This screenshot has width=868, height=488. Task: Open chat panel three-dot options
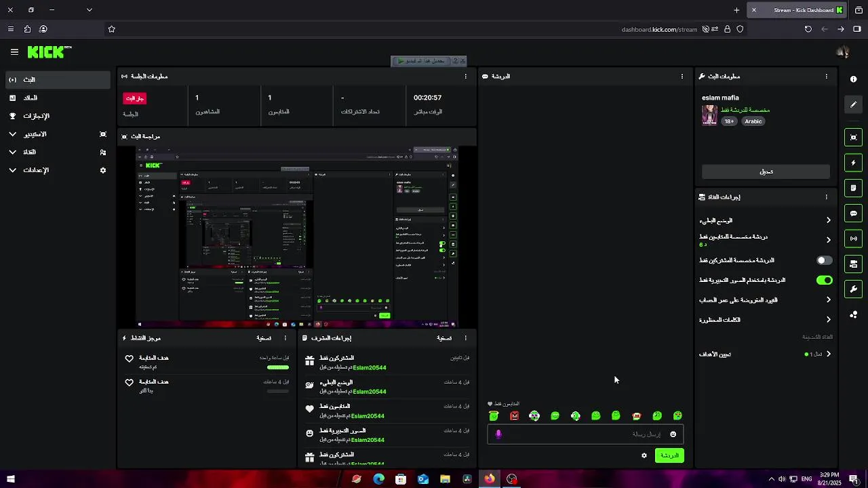(682, 77)
